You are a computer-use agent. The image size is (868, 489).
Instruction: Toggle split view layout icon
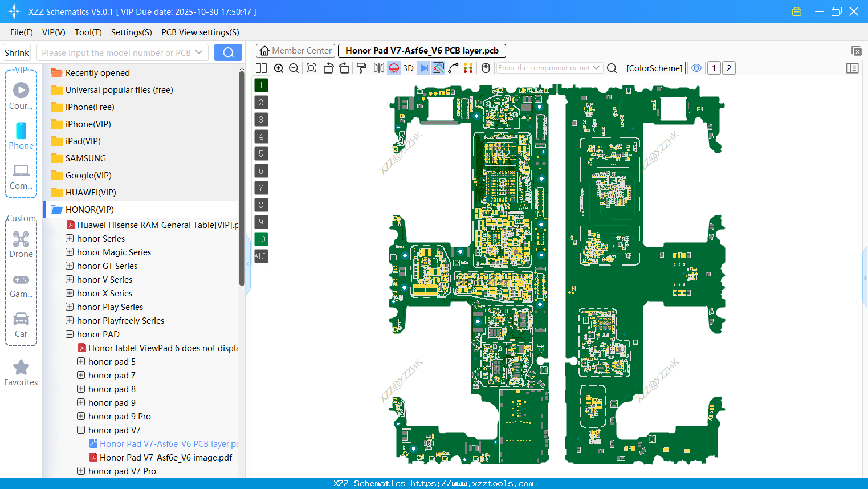click(261, 68)
